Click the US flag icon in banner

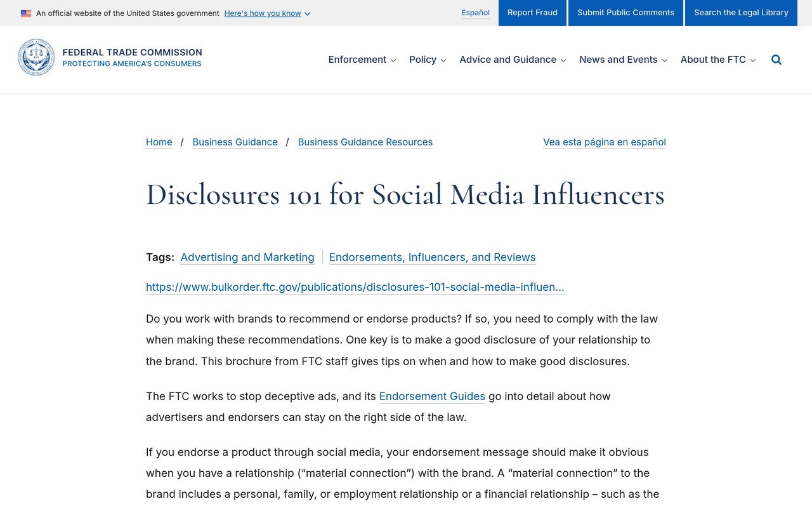[26, 13]
